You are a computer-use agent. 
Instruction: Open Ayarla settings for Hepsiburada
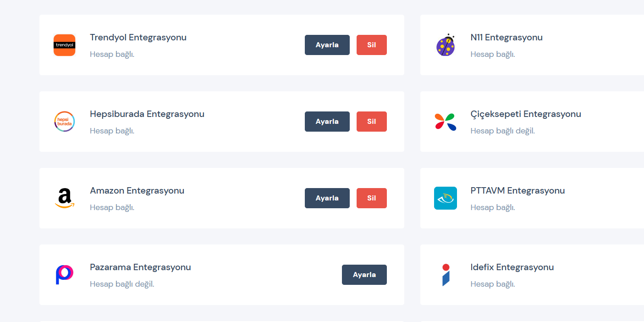(327, 122)
